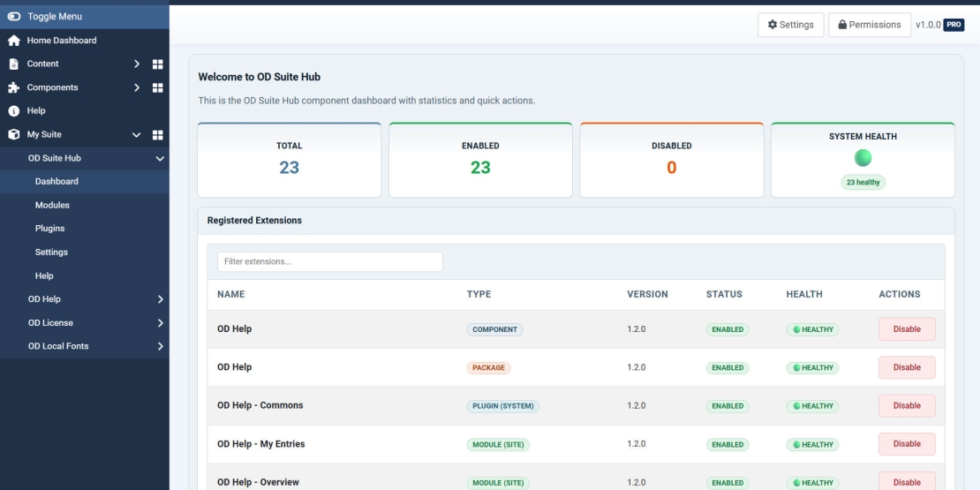Click the STATUS column header
Viewport: 980px width, 490px height.
click(x=724, y=294)
